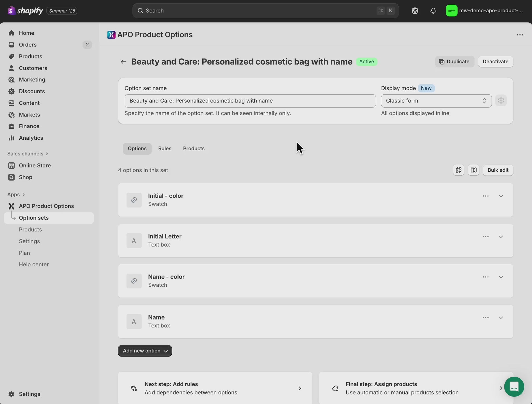
Task: Click the Duplicate button
Action: point(454,62)
